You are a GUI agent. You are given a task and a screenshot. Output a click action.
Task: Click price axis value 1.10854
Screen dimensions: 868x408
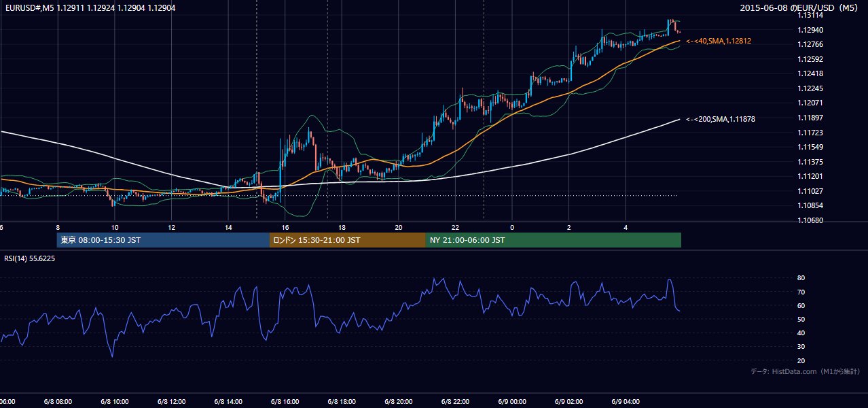[810, 205]
